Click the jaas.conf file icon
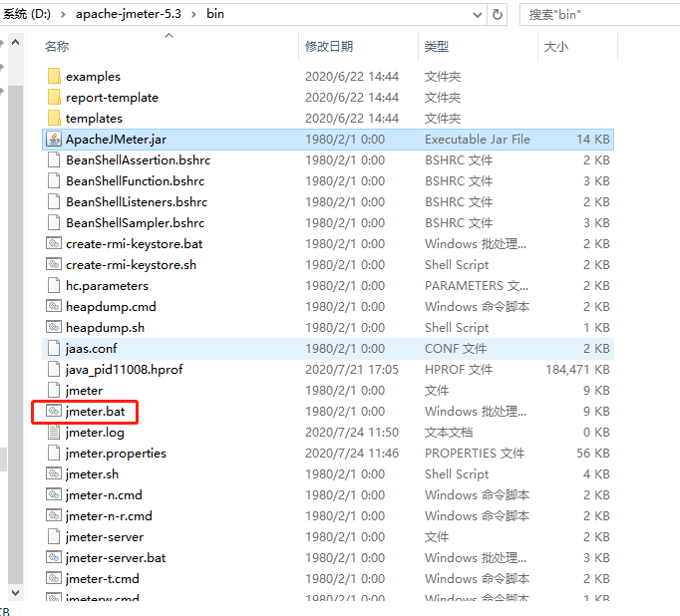Image resolution: width=680 pixels, height=616 pixels. pyautogui.click(x=54, y=349)
